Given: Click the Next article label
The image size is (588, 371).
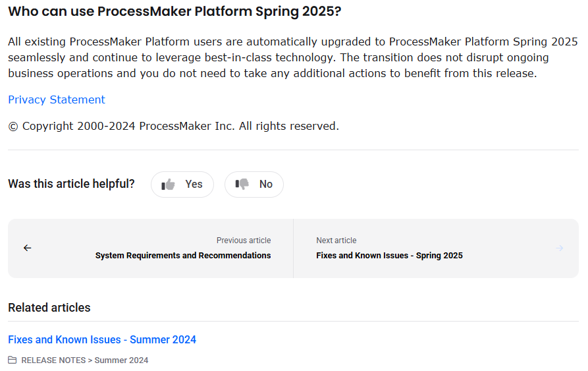Looking at the screenshot, I should click(336, 241).
